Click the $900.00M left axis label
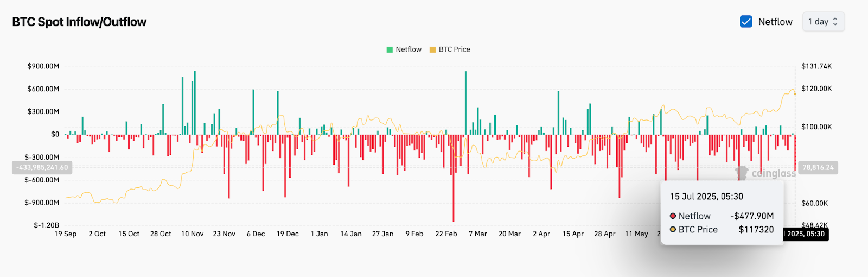Screen dimensions: 868x277 [x=43, y=66]
